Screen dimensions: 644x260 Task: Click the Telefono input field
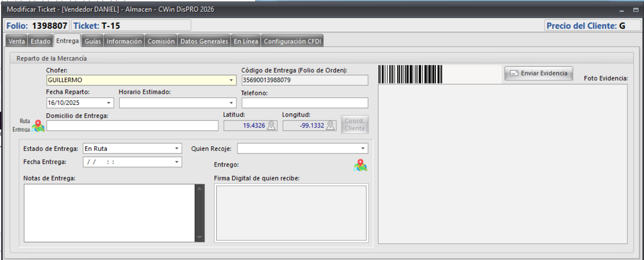pyautogui.click(x=304, y=103)
